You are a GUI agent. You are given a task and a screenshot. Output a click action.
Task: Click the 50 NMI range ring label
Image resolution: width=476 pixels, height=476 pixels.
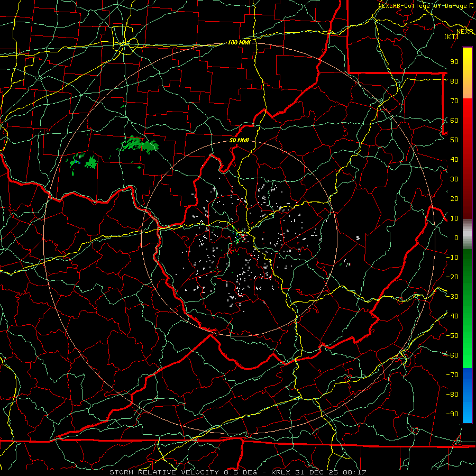(x=239, y=140)
